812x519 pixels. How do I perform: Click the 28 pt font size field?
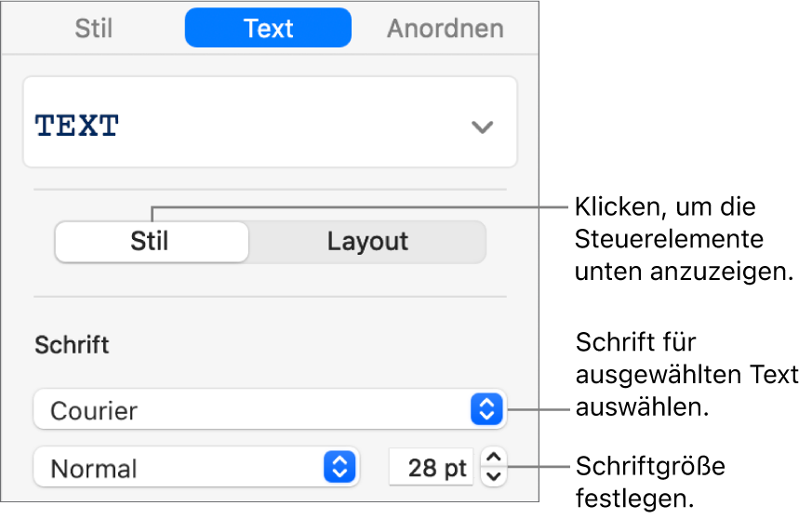tap(432, 468)
